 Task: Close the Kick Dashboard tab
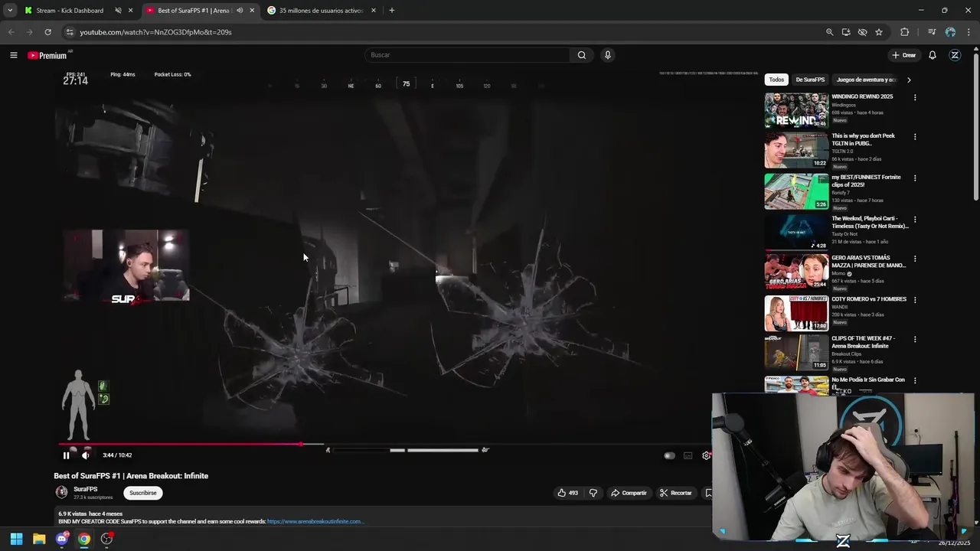pos(131,11)
